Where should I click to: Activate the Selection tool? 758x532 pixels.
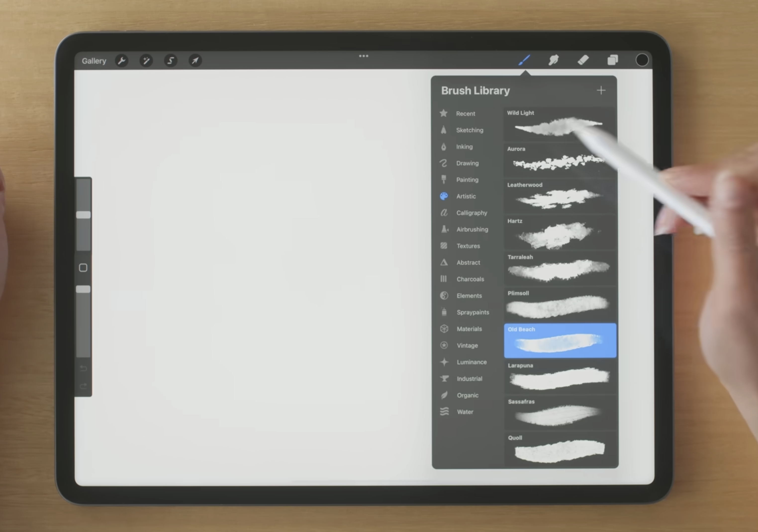click(x=170, y=60)
